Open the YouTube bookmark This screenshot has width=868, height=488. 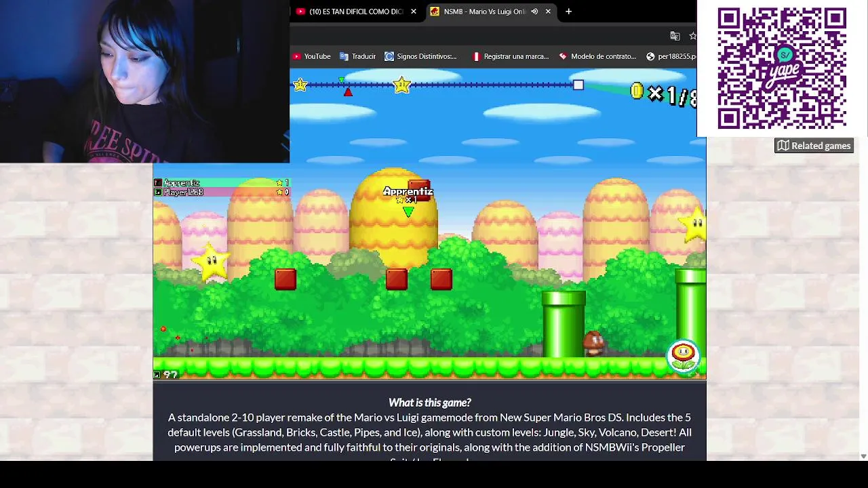click(311, 56)
